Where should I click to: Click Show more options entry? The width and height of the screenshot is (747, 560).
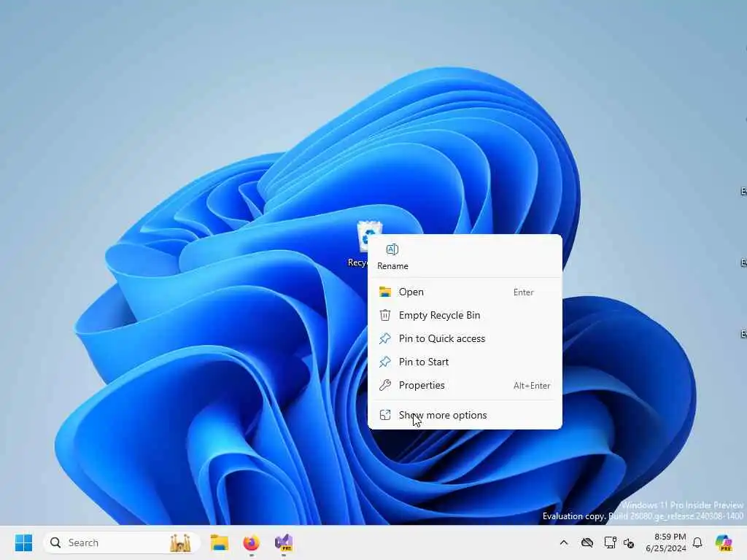[465, 415]
